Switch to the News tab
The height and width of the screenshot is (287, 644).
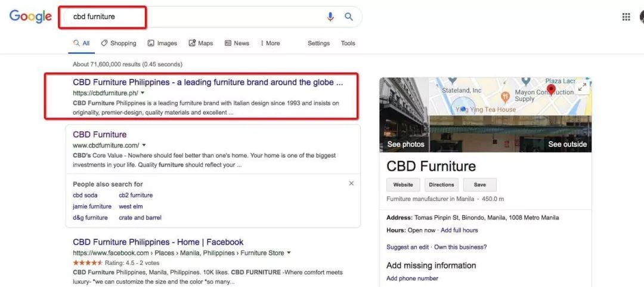pos(237,43)
